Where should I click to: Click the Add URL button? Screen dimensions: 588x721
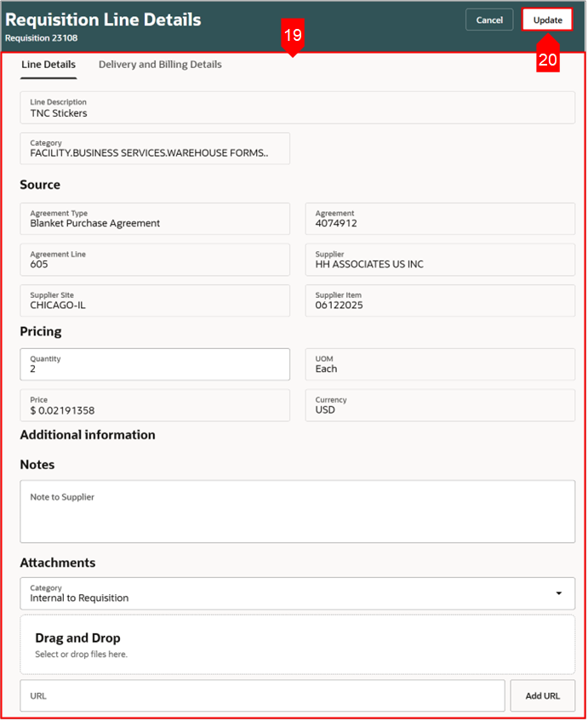(542, 695)
